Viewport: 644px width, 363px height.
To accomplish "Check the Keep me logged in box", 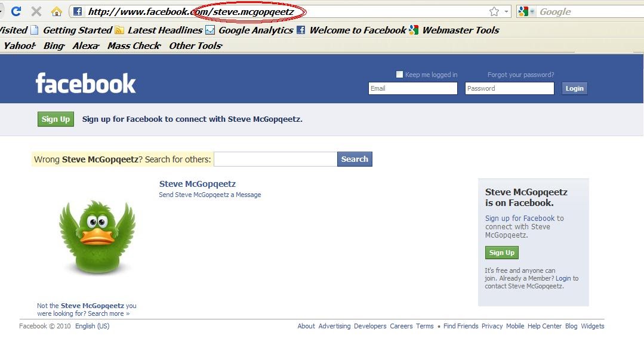I will [x=399, y=74].
